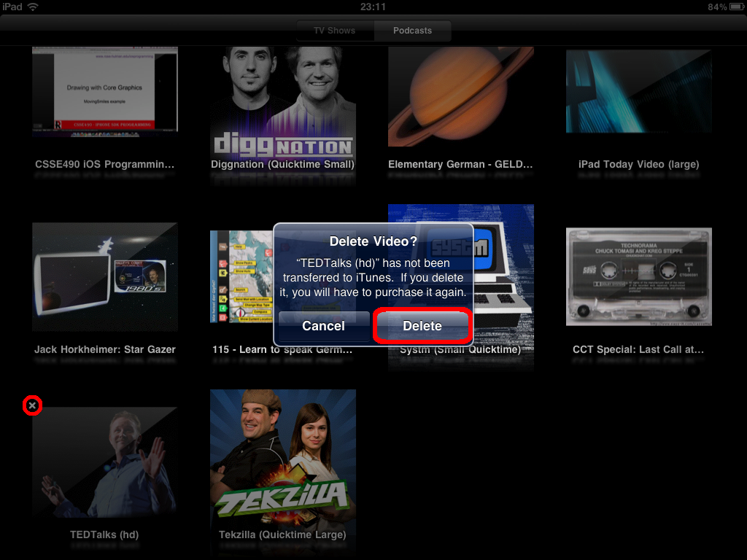This screenshot has height=560, width=747.
Task: Tap the Wi-Fi icon in status bar
Action: click(33, 7)
